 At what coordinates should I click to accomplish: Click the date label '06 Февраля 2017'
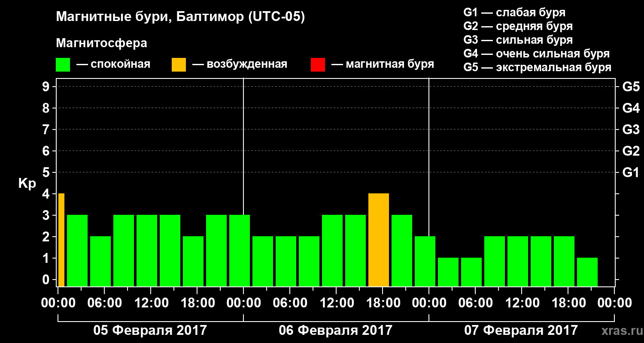tap(336, 331)
